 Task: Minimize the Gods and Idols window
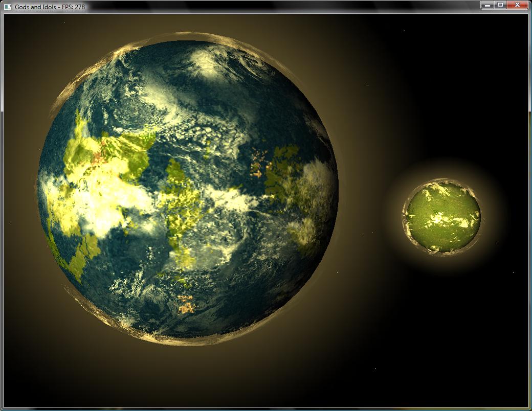pyautogui.click(x=487, y=5)
